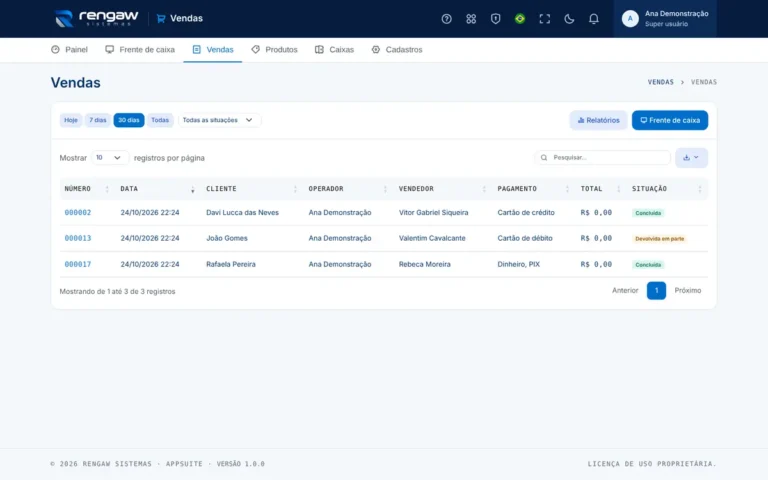This screenshot has width=768, height=480.
Task: Open sale number 000017
Action: 78,264
